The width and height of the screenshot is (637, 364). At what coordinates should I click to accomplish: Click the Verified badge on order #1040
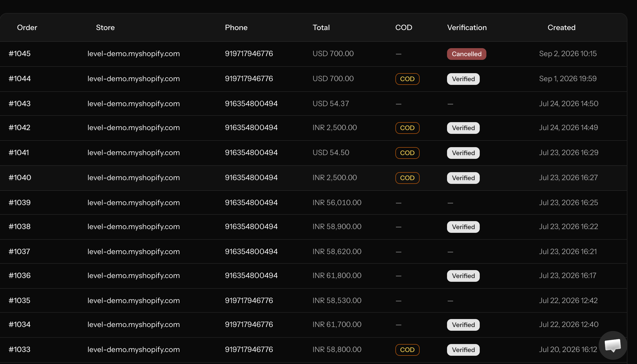click(x=463, y=178)
